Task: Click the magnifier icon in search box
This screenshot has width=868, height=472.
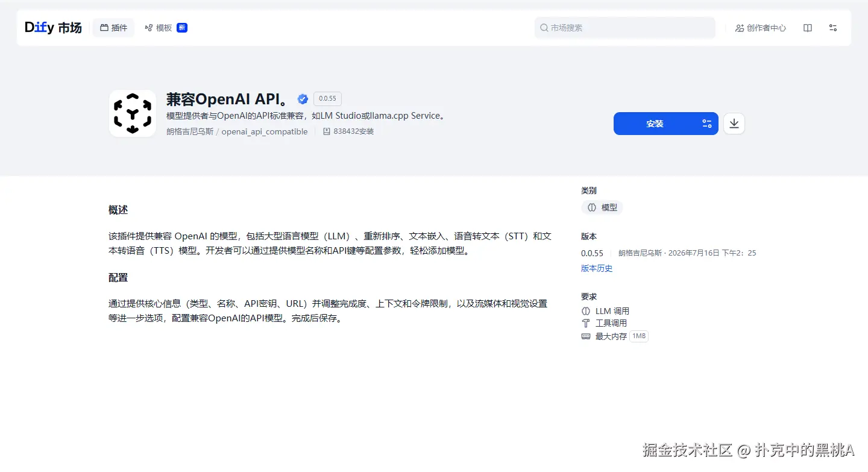Action: click(x=544, y=28)
